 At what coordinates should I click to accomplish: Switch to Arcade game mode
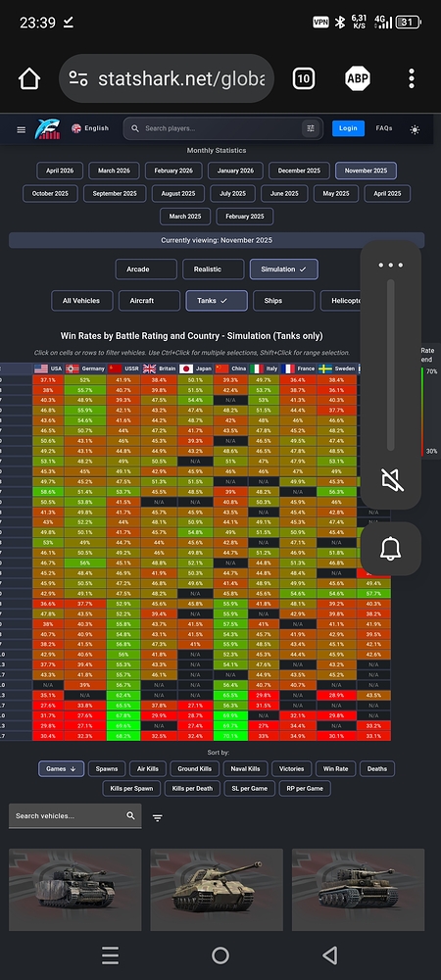click(146, 269)
